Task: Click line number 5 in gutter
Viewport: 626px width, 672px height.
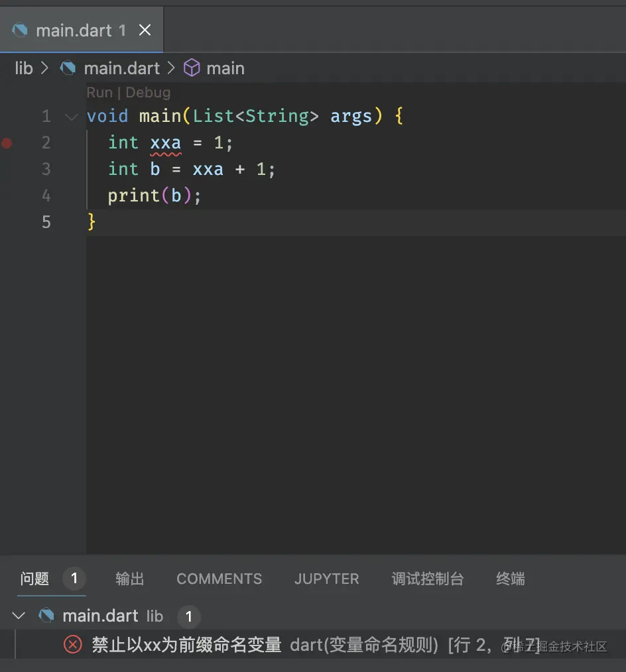Action: coord(46,223)
